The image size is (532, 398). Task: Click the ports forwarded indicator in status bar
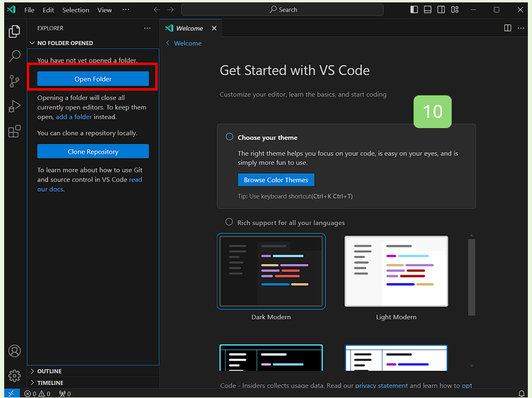pyautogui.click(x=65, y=394)
